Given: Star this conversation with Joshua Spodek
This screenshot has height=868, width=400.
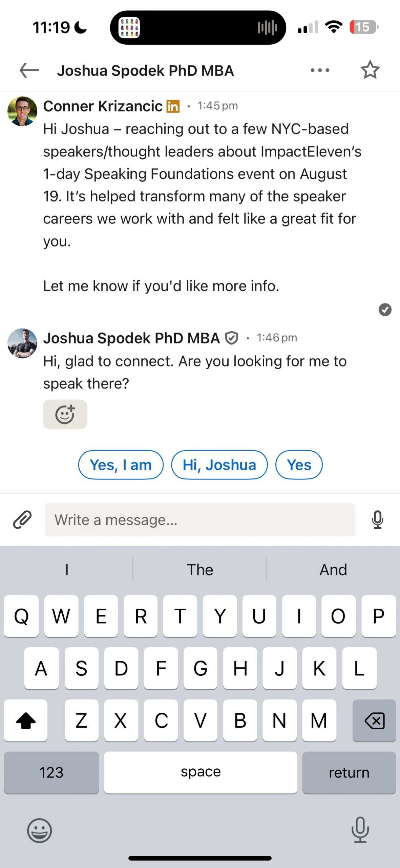Looking at the screenshot, I should pyautogui.click(x=370, y=70).
